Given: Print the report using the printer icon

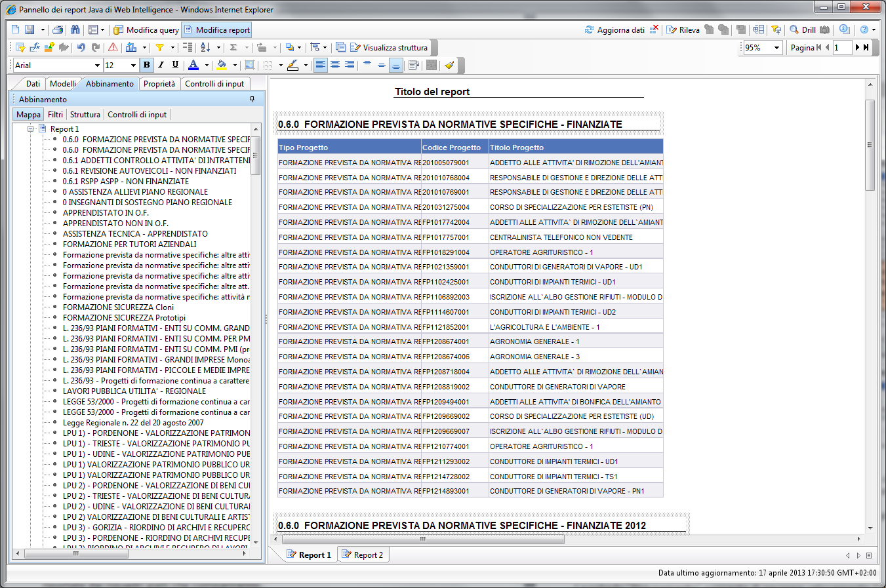Looking at the screenshot, I should click(x=58, y=30).
